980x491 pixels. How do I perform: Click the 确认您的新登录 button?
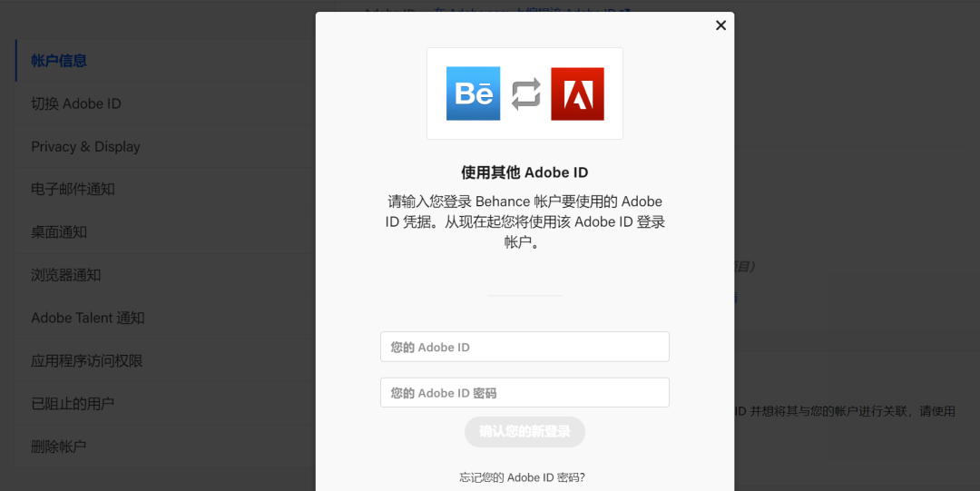pos(524,432)
